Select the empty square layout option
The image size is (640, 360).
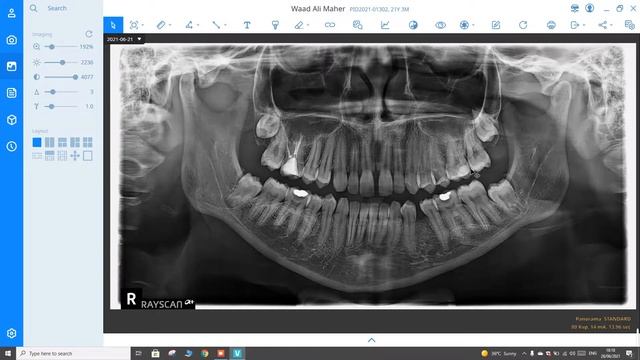click(x=87, y=156)
